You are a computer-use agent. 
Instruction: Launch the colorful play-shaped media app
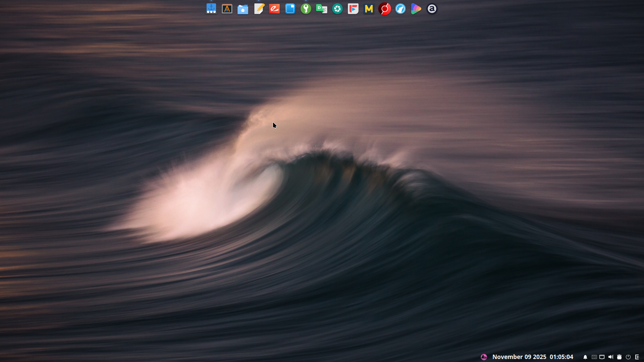click(x=416, y=9)
